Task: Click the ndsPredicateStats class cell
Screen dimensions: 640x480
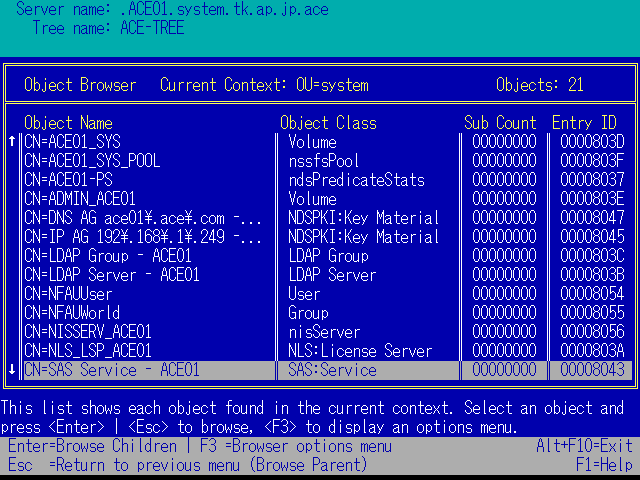Action: (x=356, y=180)
